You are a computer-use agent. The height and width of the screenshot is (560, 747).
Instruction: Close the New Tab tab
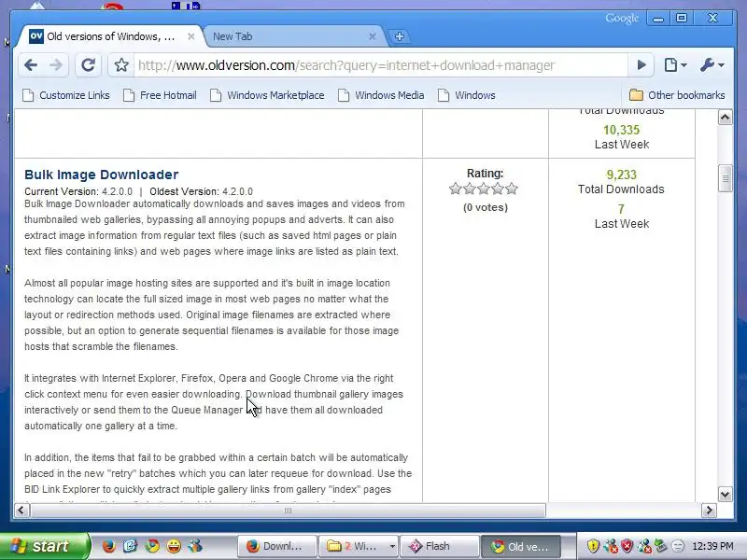click(x=373, y=36)
